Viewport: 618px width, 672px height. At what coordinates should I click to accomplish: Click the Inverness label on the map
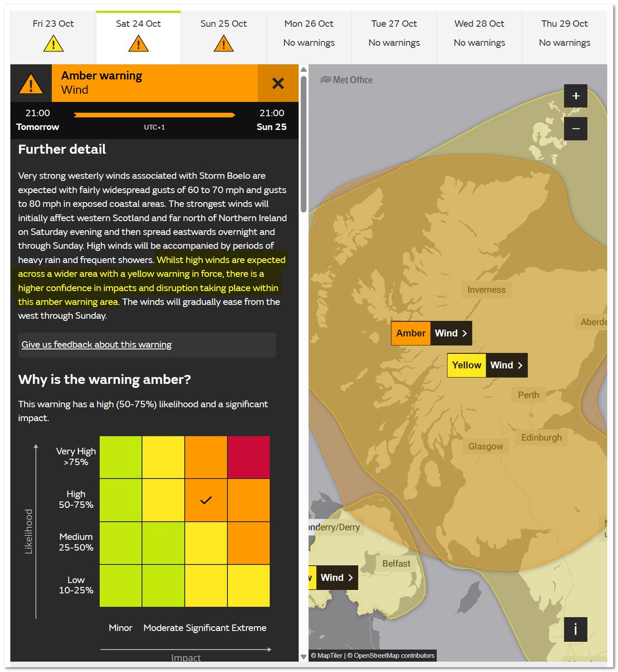(486, 290)
